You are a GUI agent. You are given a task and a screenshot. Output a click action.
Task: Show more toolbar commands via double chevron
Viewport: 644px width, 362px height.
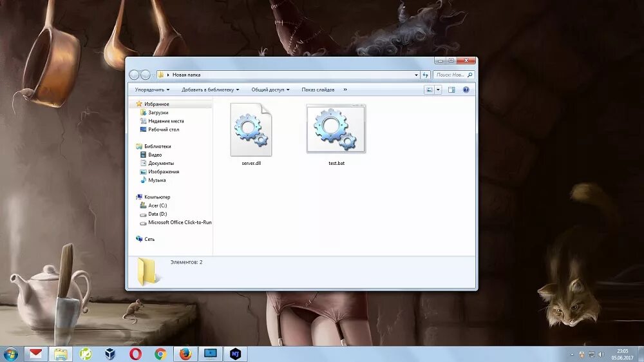(345, 90)
